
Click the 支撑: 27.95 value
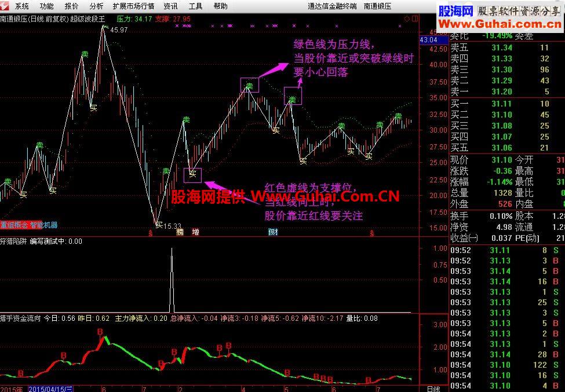coord(173,19)
